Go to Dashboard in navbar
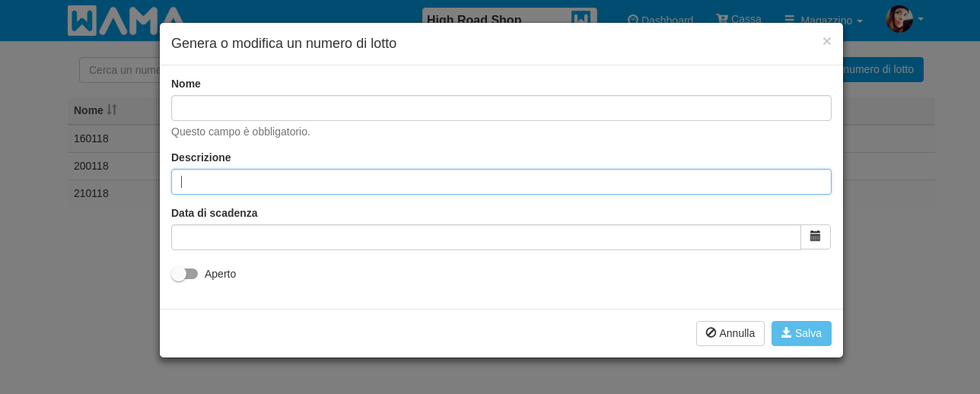 660,21
